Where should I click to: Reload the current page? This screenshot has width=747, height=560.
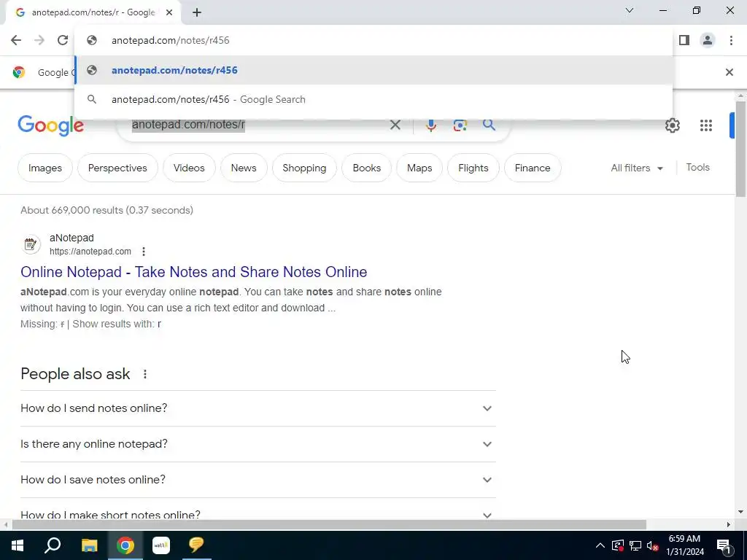63,40
